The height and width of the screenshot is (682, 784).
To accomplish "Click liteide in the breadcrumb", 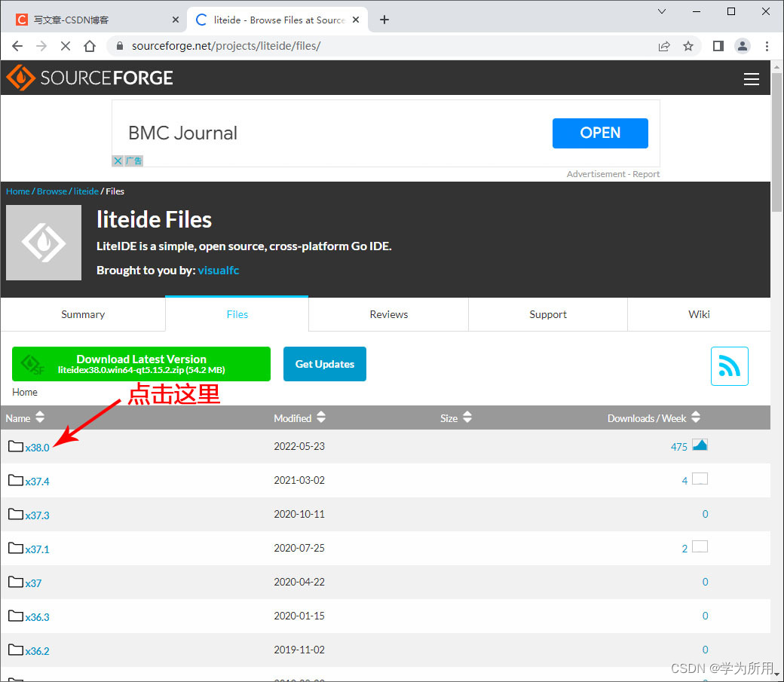I will (x=86, y=191).
